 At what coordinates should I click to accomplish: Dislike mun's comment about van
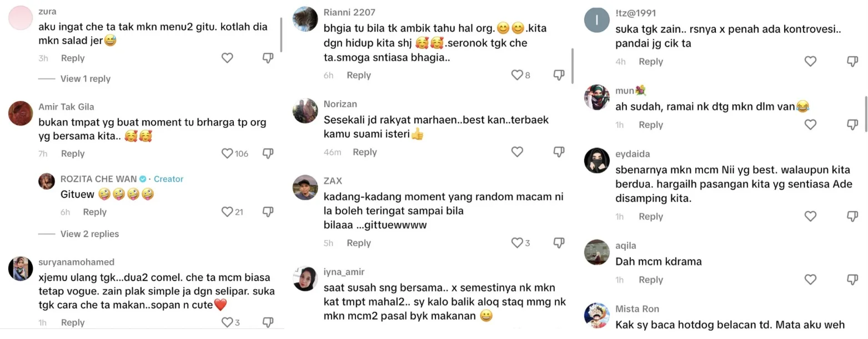point(852,125)
